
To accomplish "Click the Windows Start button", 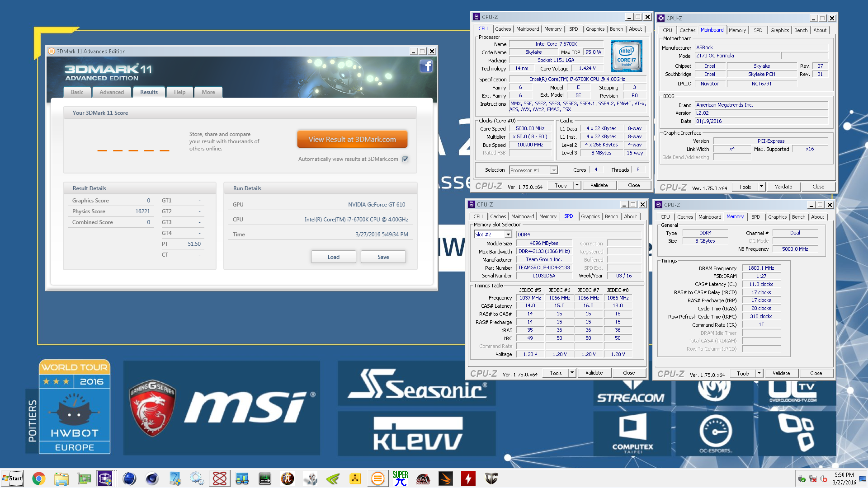I will click(12, 479).
